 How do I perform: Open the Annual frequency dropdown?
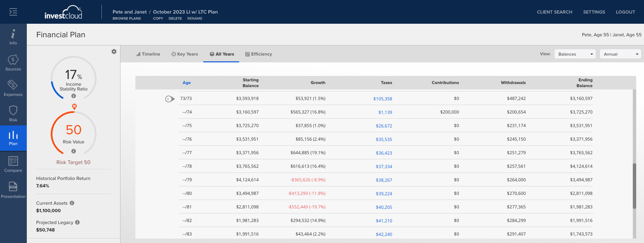click(x=621, y=54)
